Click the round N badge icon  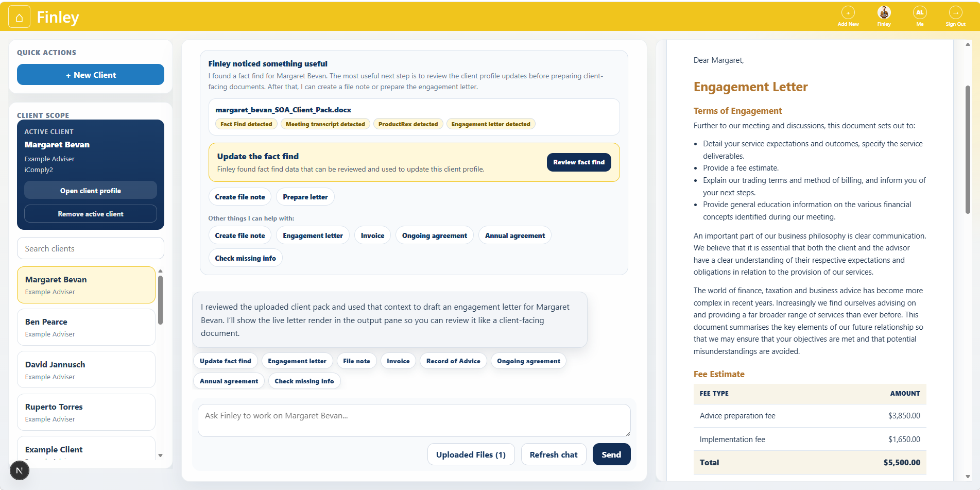coord(20,470)
